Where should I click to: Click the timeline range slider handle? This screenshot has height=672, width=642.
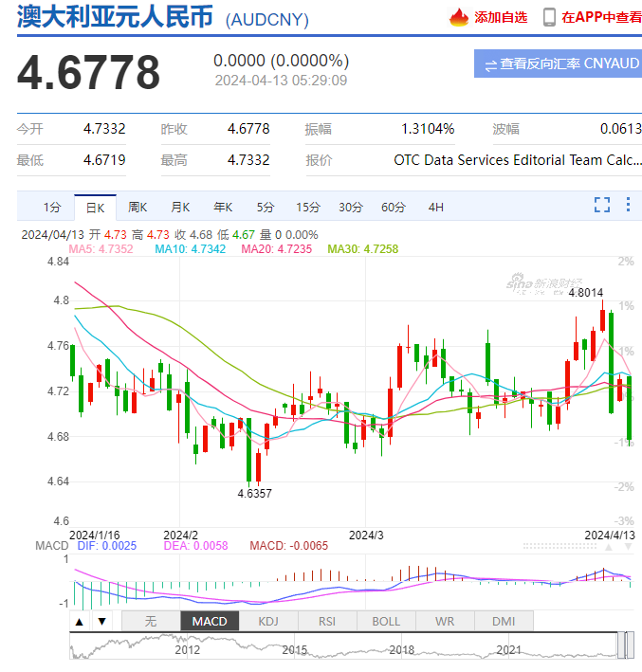point(626,645)
